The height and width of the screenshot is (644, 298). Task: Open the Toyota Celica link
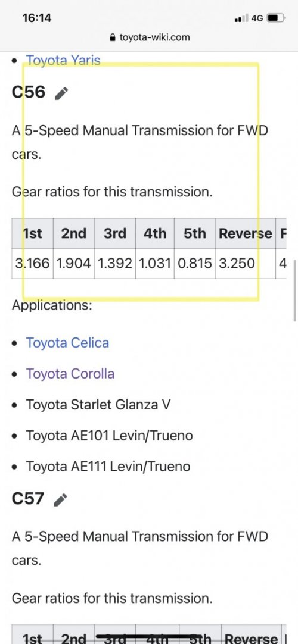click(67, 343)
